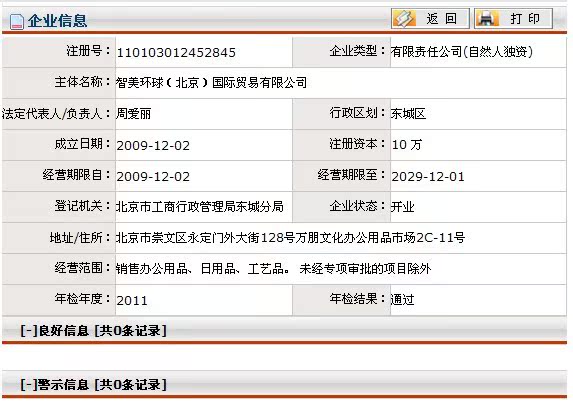Image resolution: width=573 pixels, height=401 pixels.
Task: Click the 打印 print button
Action: click(513, 18)
